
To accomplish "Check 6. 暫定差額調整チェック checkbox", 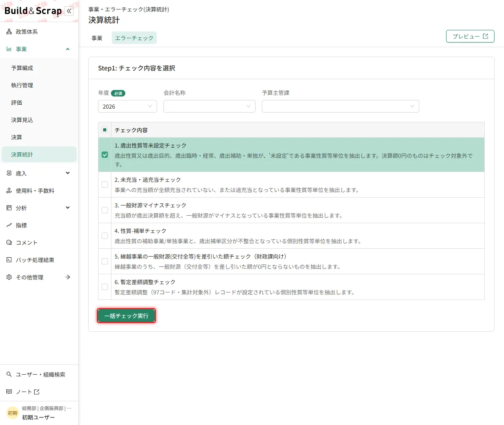I will 105,287.
